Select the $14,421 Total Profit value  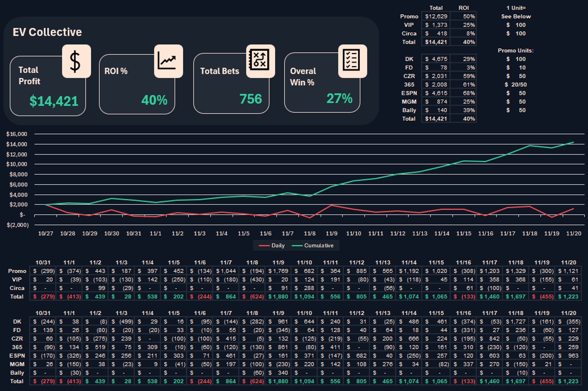[x=54, y=101]
